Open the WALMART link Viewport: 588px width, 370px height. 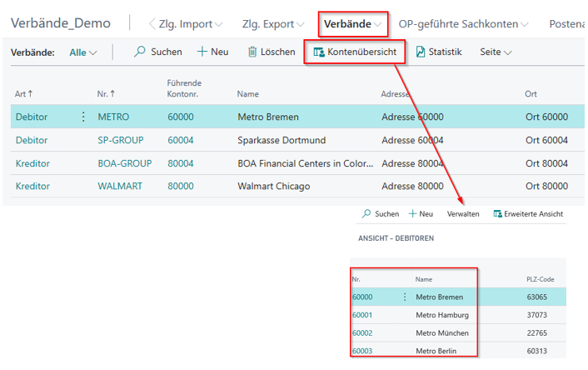tap(120, 186)
